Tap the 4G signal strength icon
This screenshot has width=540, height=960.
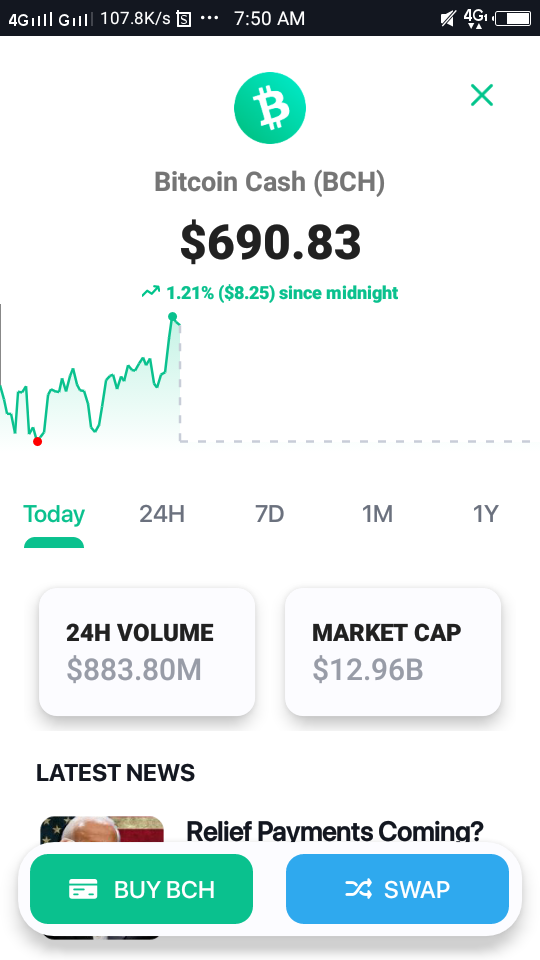31,20
